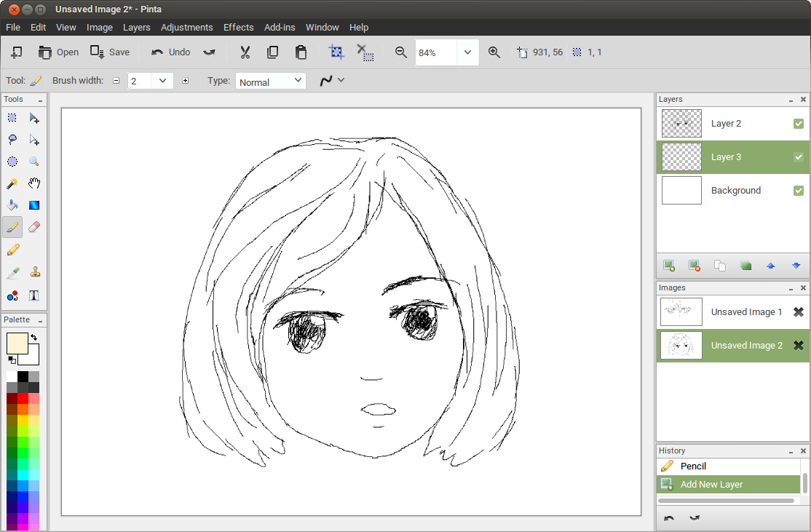The width and height of the screenshot is (811, 532).
Task: Expand the brush width dropdown
Action: click(x=162, y=81)
